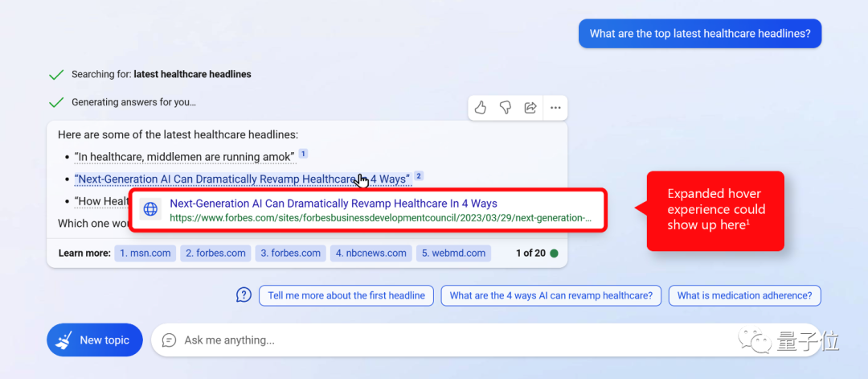Open source 3. forbes.com
This screenshot has width=868, height=379.
291,253
